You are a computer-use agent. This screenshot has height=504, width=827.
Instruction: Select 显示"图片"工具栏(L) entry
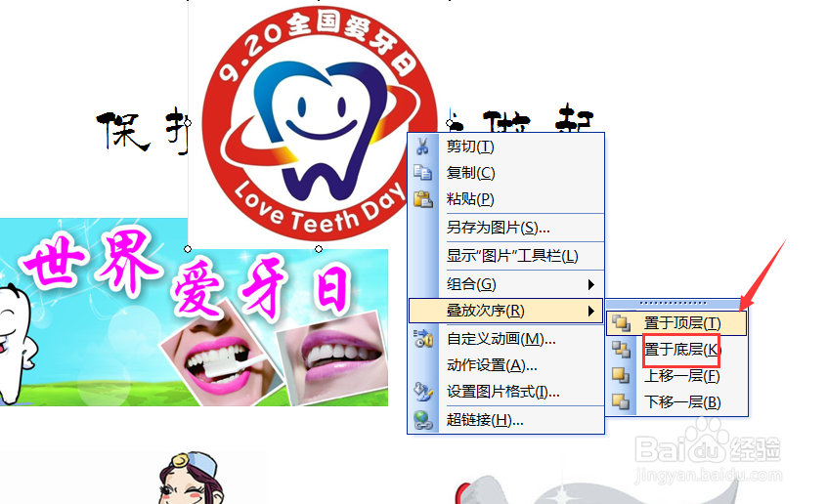(506, 256)
